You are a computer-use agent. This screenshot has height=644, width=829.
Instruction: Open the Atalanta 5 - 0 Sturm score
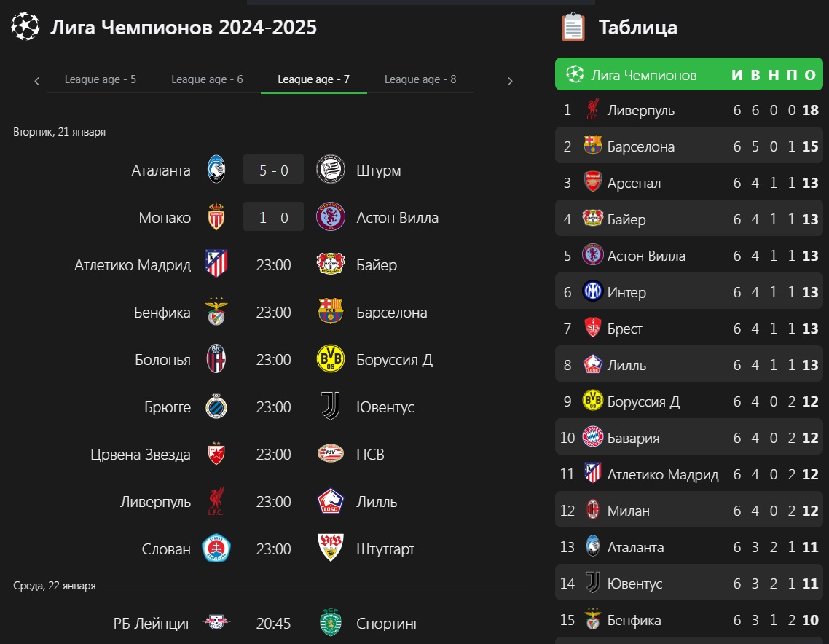[273, 170]
